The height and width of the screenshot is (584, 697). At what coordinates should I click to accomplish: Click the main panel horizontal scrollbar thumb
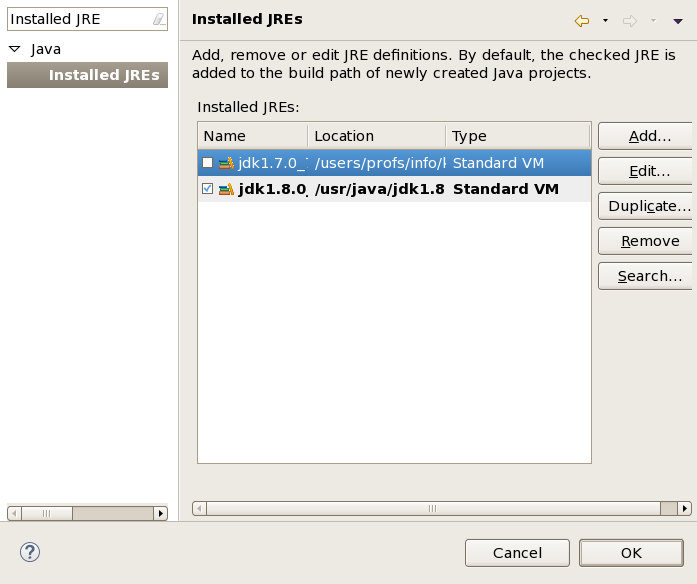(433, 508)
